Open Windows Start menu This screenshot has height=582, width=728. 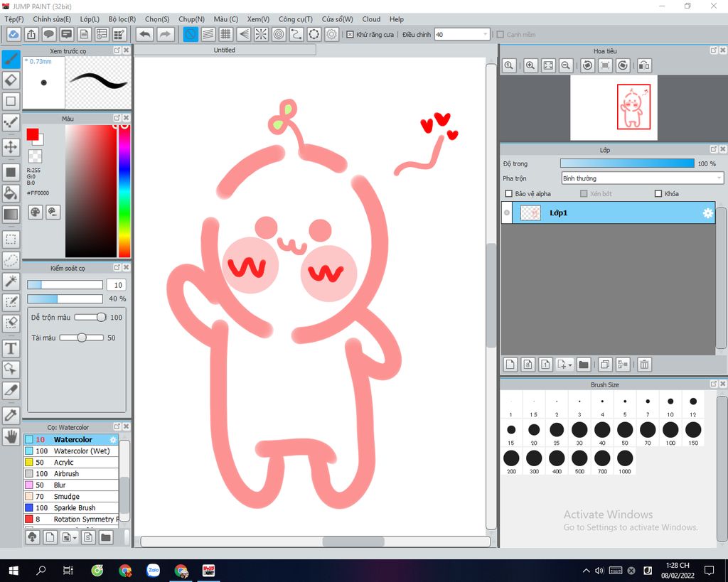click(13, 571)
